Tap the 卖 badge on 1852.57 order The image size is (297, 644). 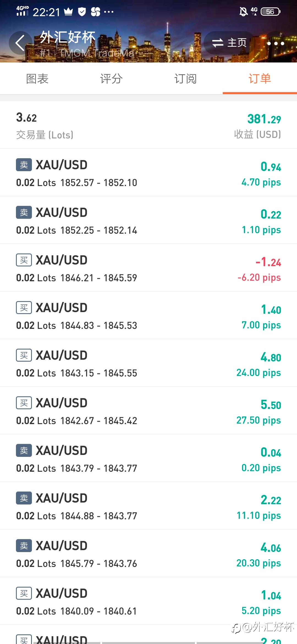coord(24,165)
